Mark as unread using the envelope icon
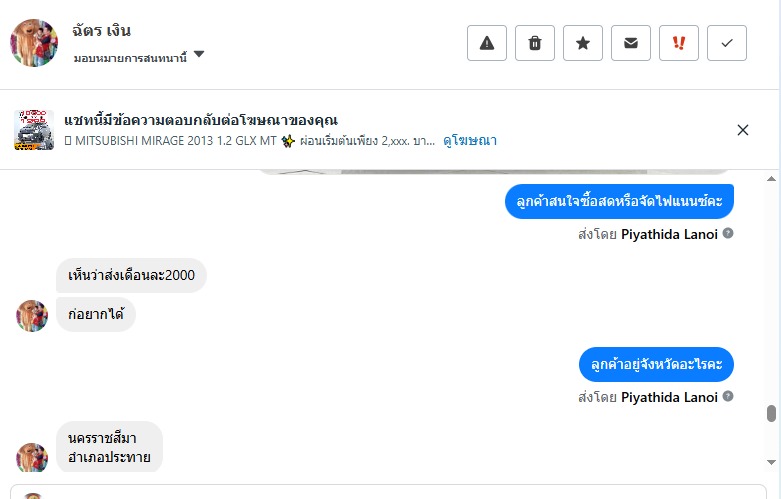This screenshot has height=499, width=781. pos(631,43)
